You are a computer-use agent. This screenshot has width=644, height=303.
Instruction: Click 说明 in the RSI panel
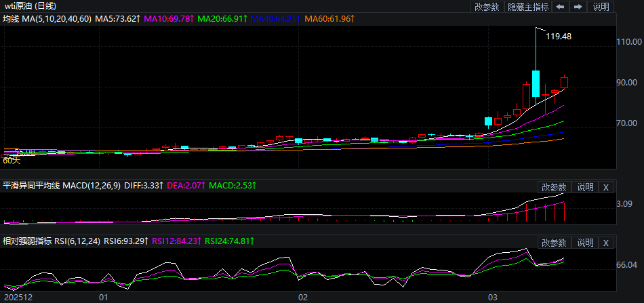point(585,243)
